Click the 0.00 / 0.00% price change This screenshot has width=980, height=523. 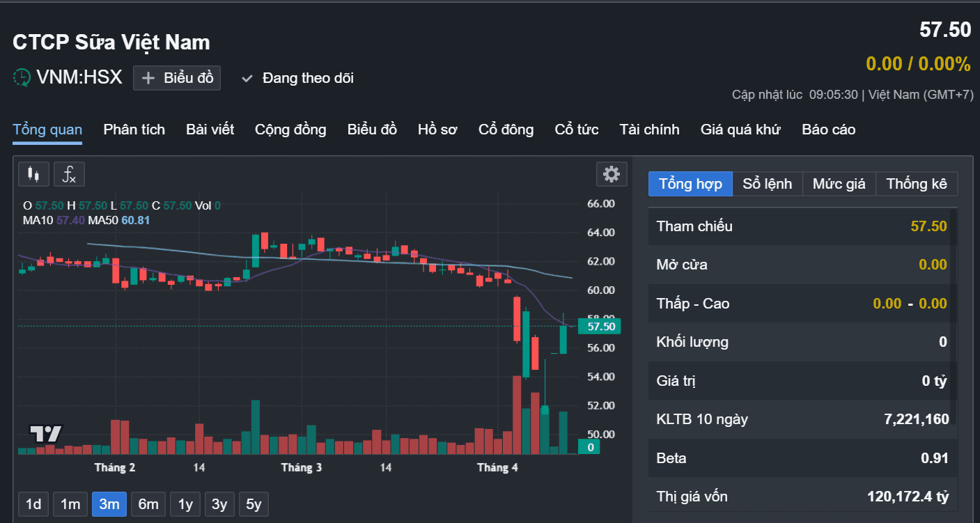pyautogui.click(x=918, y=64)
